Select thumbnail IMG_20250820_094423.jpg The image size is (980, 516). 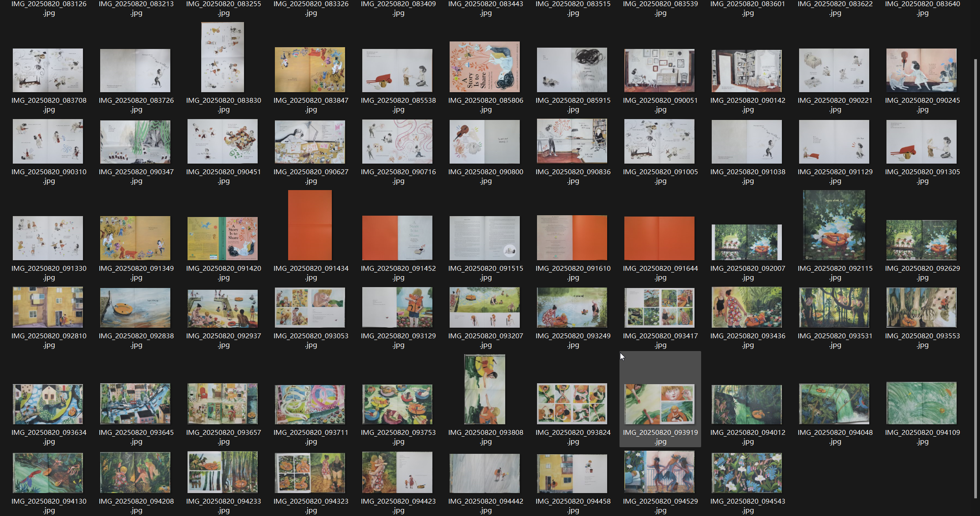(x=397, y=472)
